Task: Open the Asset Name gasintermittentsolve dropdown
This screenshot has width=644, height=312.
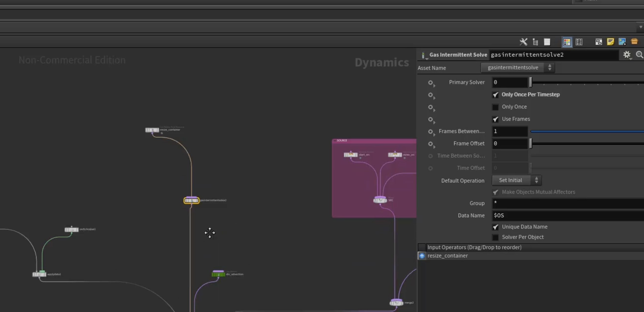Action: click(x=518, y=67)
